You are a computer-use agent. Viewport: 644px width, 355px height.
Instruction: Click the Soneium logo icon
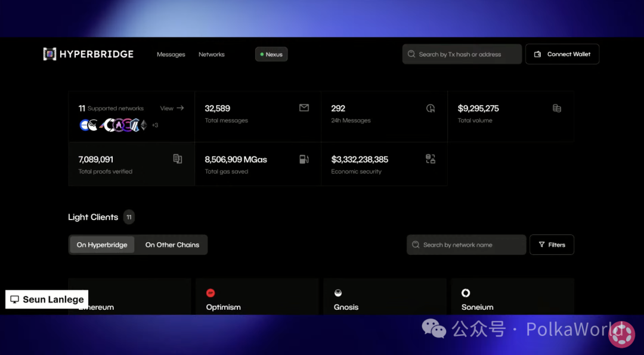(x=466, y=293)
